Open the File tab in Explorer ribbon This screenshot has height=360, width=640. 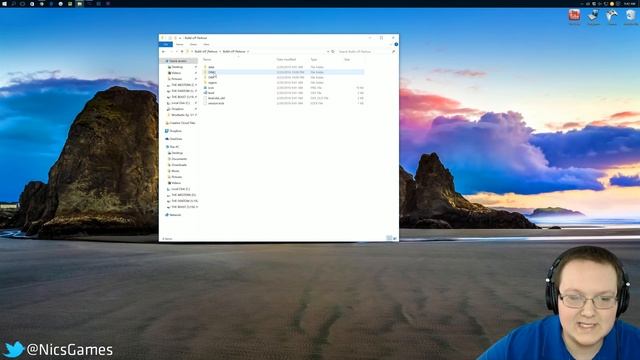[166, 44]
